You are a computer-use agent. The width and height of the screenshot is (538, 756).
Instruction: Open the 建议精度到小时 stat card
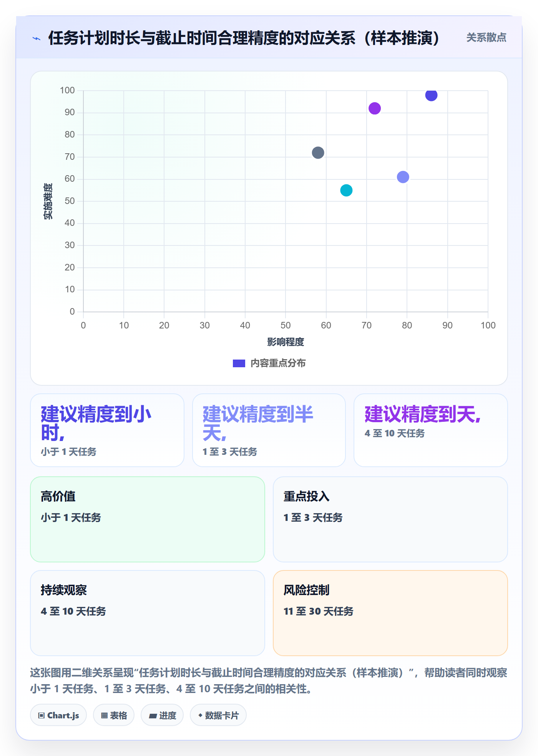click(107, 430)
